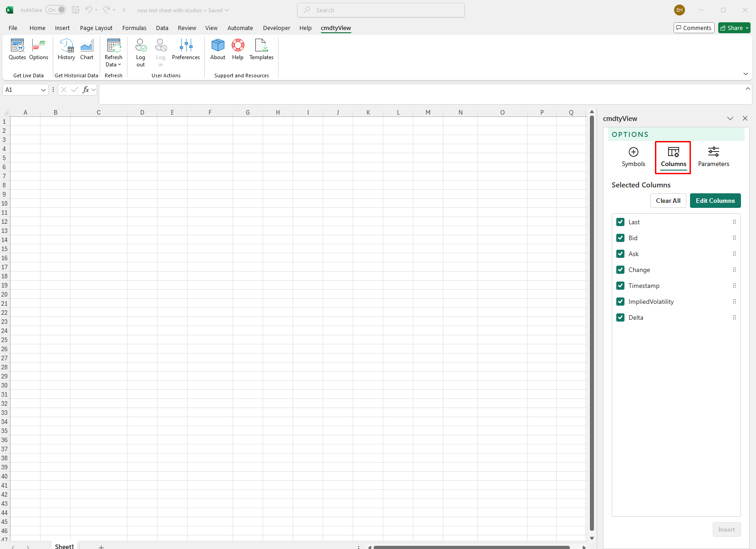Open the Quotes tool in ribbon
The width and height of the screenshot is (756, 549).
pos(17,49)
